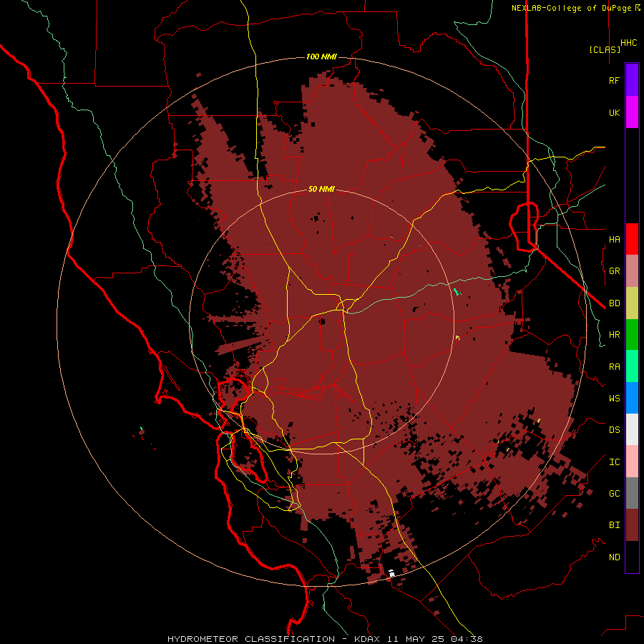Viewport: 644px width, 644px height.
Task: Click the green echo pixels east of radar center
Action: 457,292
